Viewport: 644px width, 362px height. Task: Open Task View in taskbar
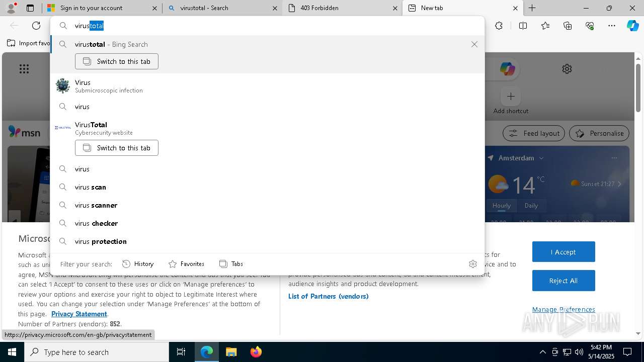pos(181,352)
